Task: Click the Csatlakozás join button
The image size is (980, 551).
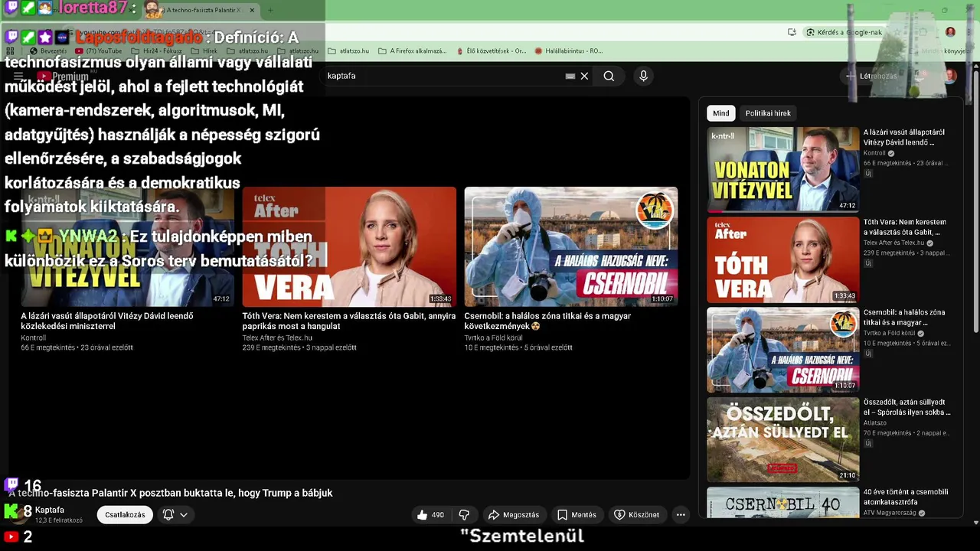Action: [125, 514]
